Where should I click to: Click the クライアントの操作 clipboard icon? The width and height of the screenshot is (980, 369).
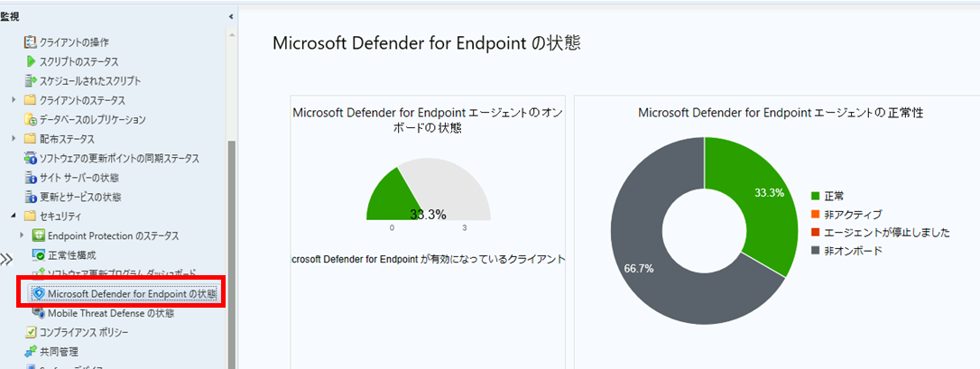(30, 42)
